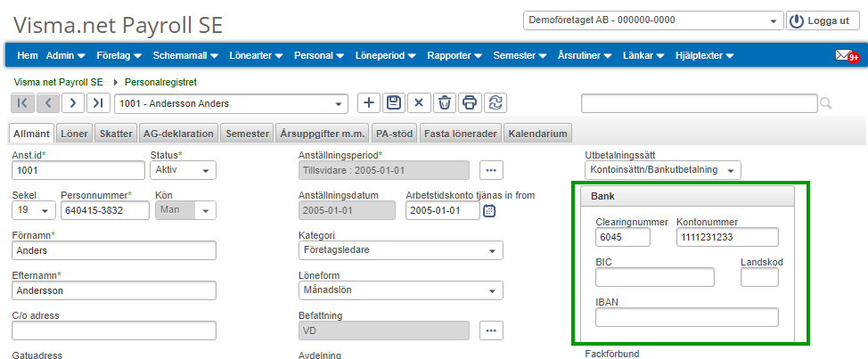Click the empty IBAN field
Image resolution: width=868 pixels, height=359 pixels.
687,317
